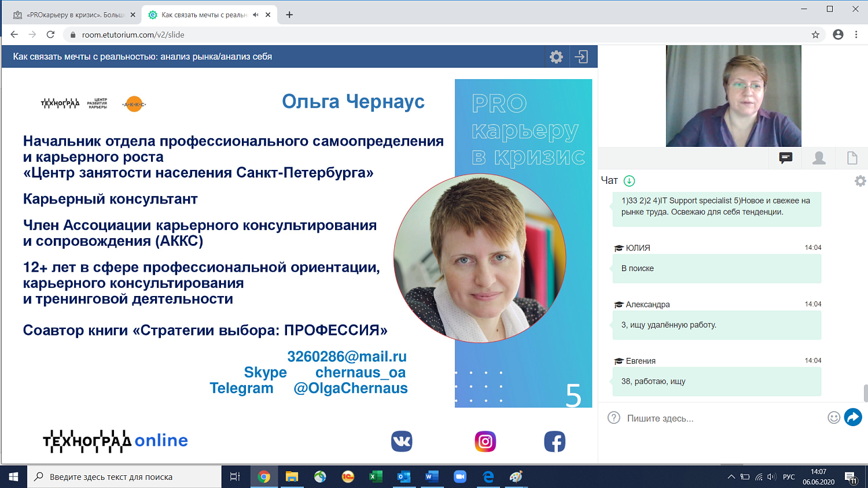Open Edge browser from taskbar
Image resolution: width=868 pixels, height=488 pixels.
pos(488,476)
